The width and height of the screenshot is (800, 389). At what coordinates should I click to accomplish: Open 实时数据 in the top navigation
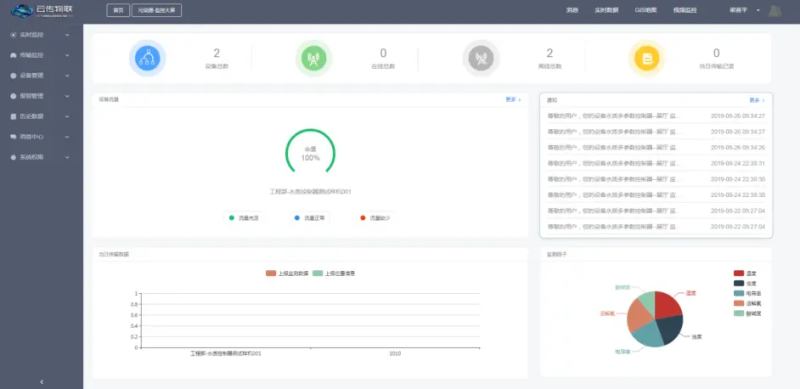click(606, 10)
